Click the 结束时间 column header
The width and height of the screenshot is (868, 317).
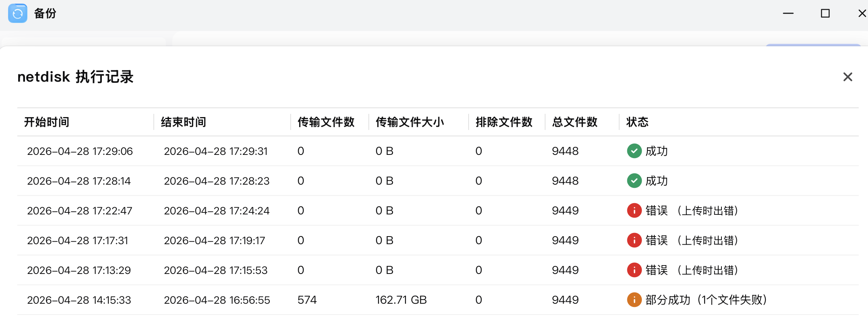click(184, 122)
